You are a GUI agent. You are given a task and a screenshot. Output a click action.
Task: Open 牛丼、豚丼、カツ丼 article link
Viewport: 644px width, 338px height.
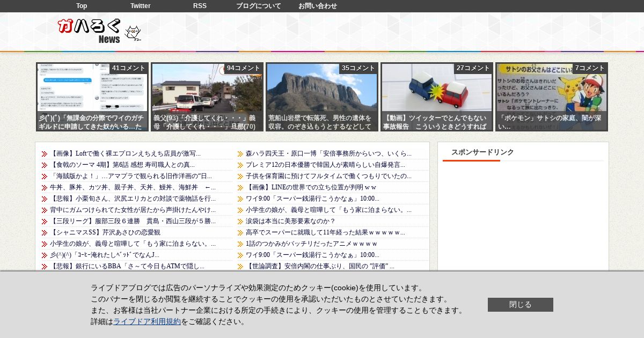(133, 187)
